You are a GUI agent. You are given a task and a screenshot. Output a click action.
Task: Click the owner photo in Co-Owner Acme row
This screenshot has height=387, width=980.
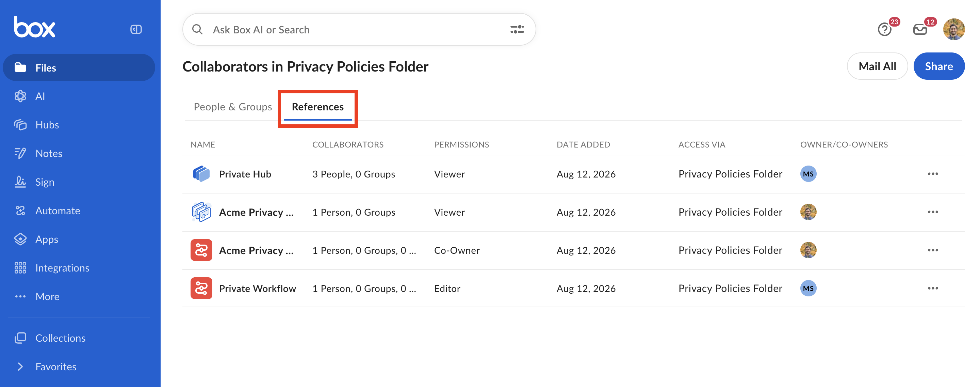808,250
